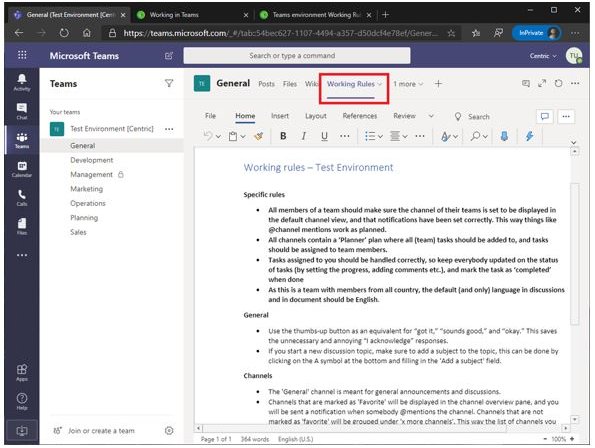Add a new tab with plus
Screen dimensions: 595x448
tap(438, 83)
